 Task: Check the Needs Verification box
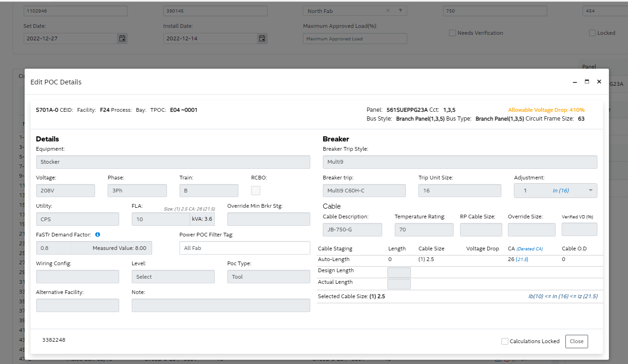pos(452,33)
